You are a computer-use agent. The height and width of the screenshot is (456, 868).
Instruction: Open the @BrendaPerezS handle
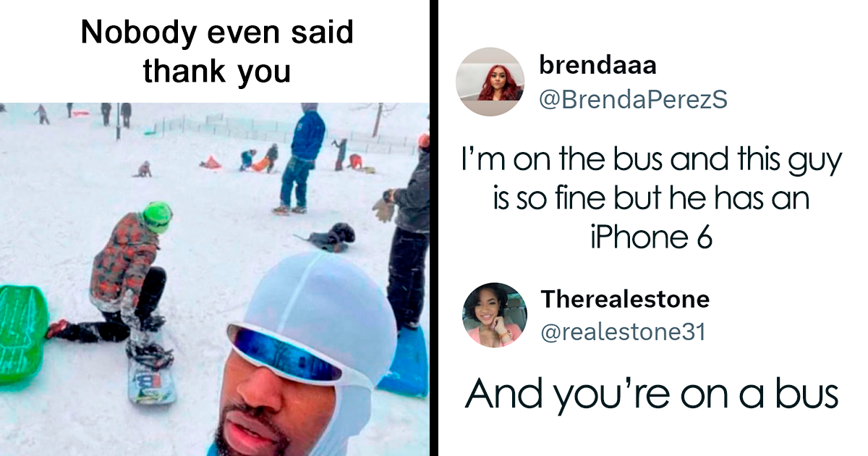[634, 100]
